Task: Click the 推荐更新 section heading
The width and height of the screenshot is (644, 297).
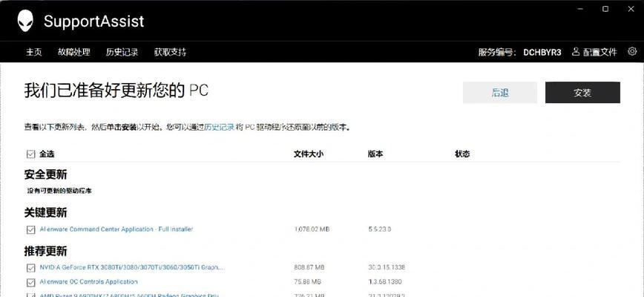Action: [45, 251]
